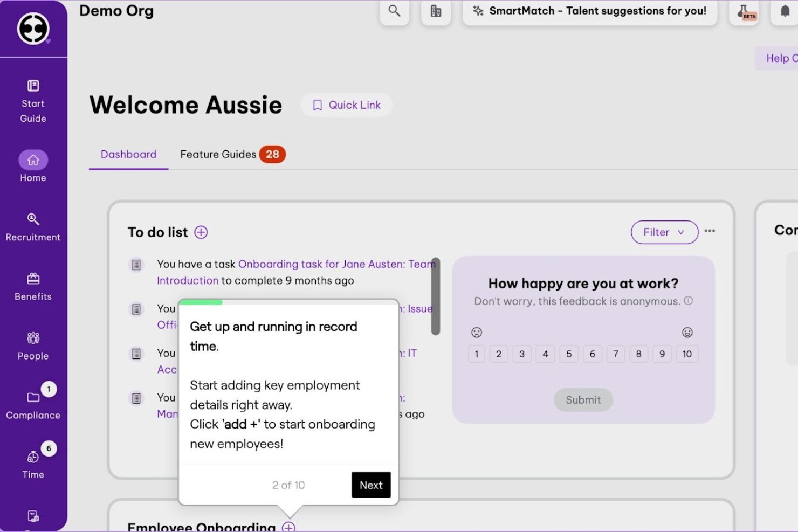Open Compliance from the sidebar

[x=33, y=404]
